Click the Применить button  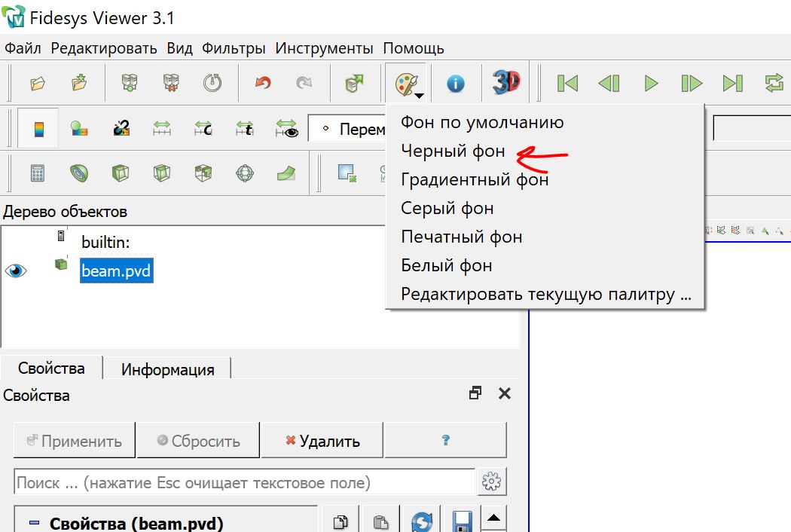click(74, 441)
